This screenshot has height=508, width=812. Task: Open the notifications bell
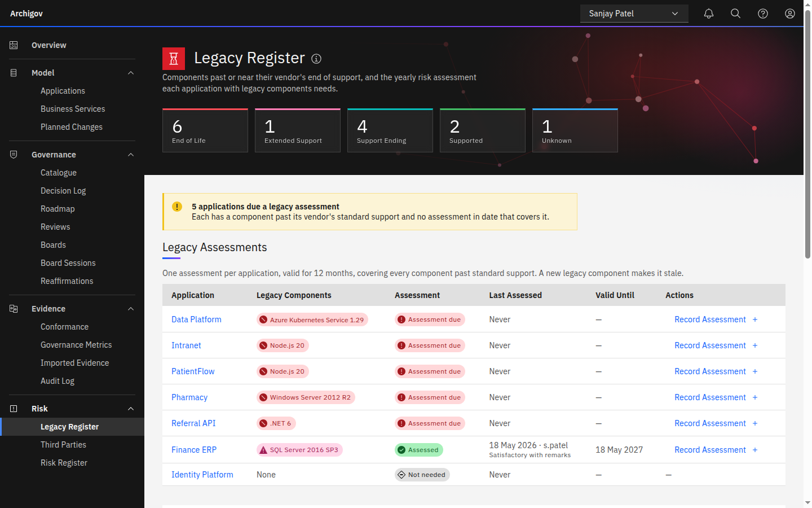pos(709,14)
